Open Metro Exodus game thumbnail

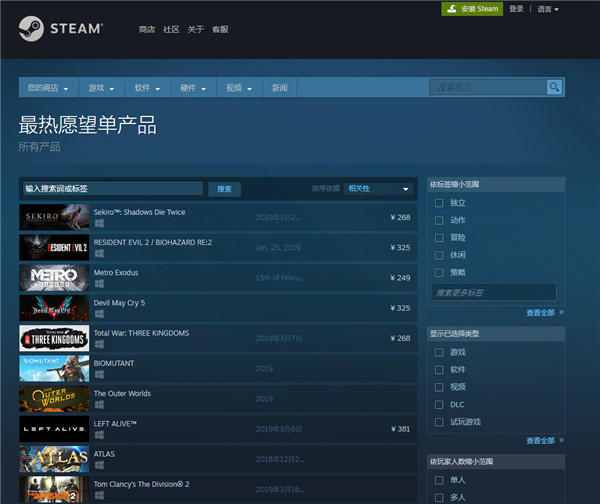(x=54, y=277)
